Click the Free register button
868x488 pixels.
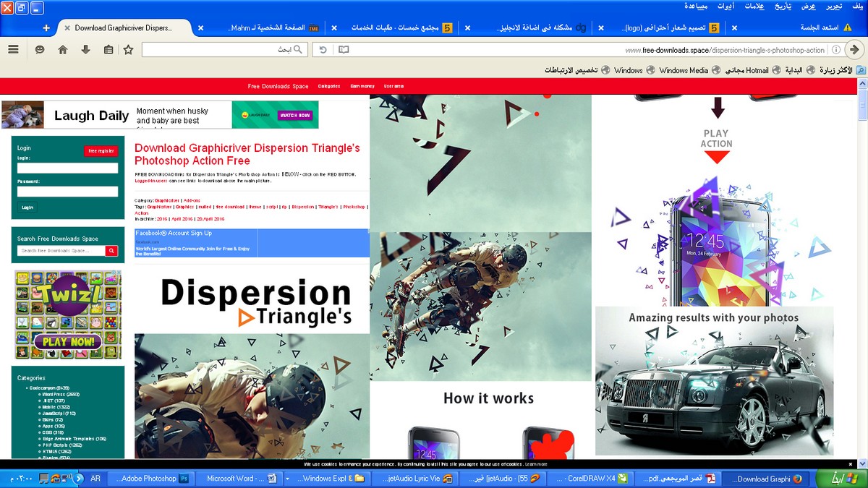(101, 151)
